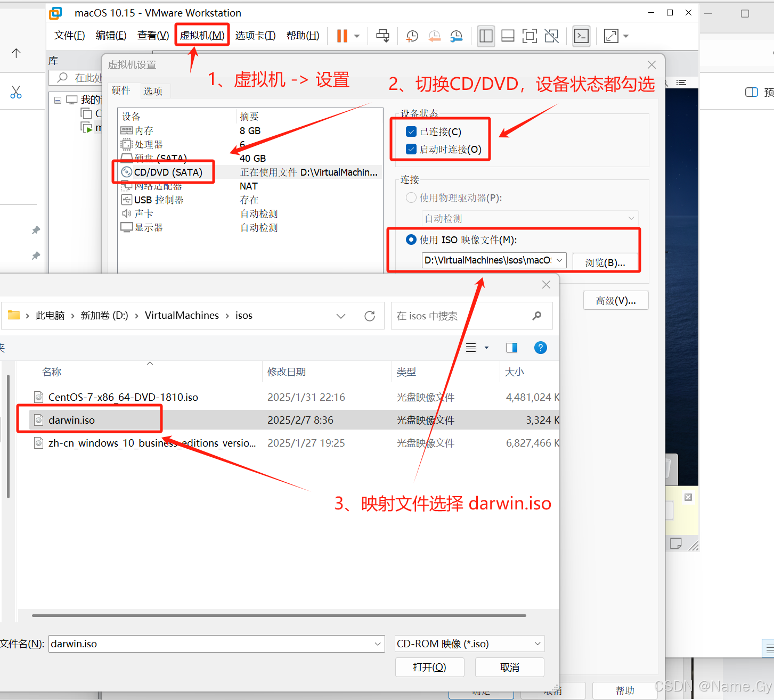Click 新加卷 (D:) in the breadcrumb
Image resolution: width=774 pixels, height=700 pixels.
(x=104, y=316)
